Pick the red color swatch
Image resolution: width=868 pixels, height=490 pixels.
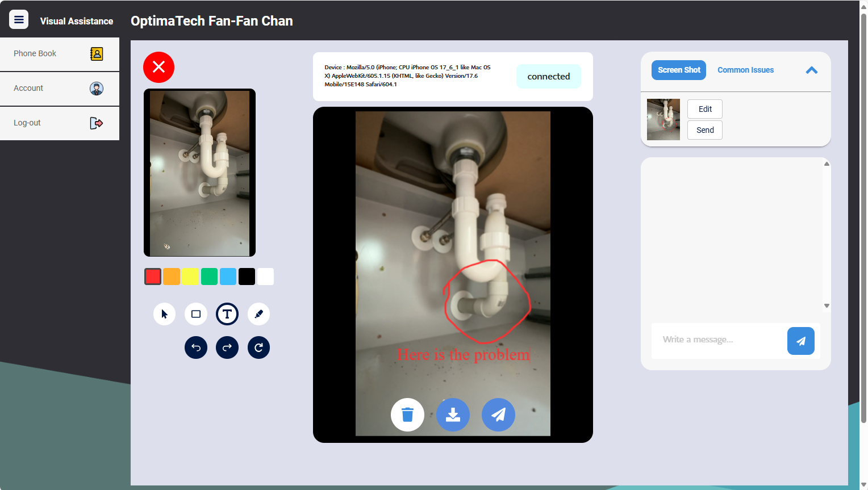[153, 277]
